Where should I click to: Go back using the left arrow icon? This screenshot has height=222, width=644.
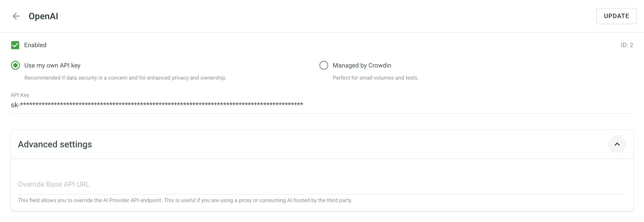16,16
